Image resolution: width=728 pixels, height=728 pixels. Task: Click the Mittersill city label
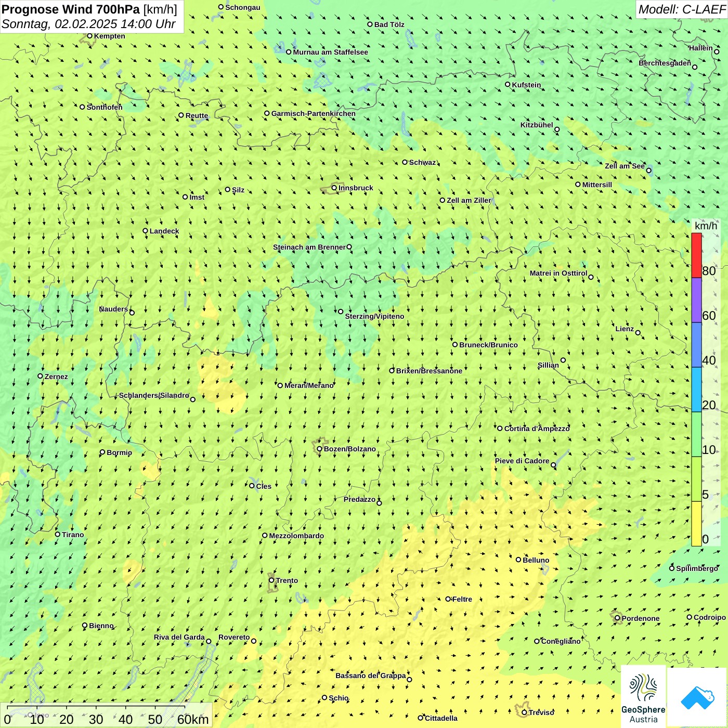[597, 185]
